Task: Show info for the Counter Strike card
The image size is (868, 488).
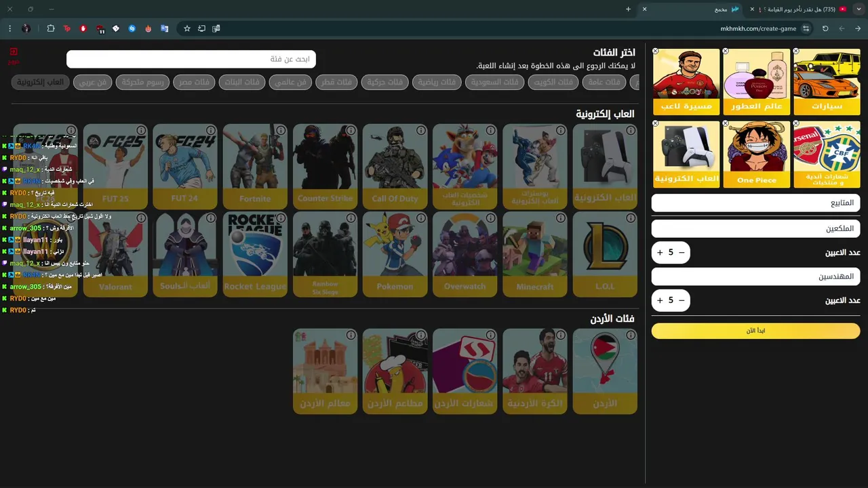Action: point(351,130)
